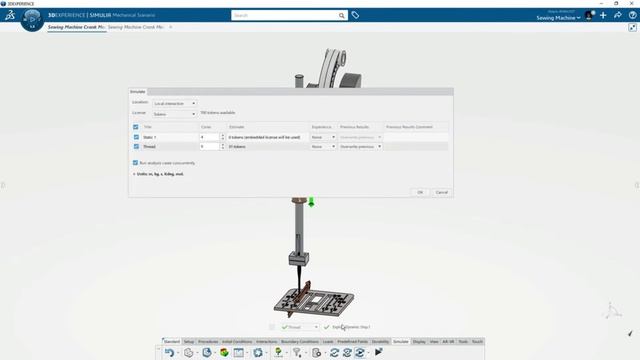The height and width of the screenshot is (360, 640).
Task: Click the green model check icon
Action: tap(278, 352)
